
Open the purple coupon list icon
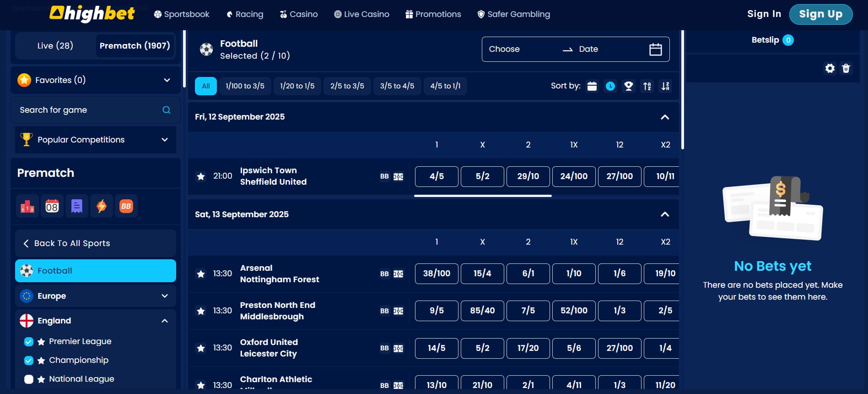pos(77,206)
